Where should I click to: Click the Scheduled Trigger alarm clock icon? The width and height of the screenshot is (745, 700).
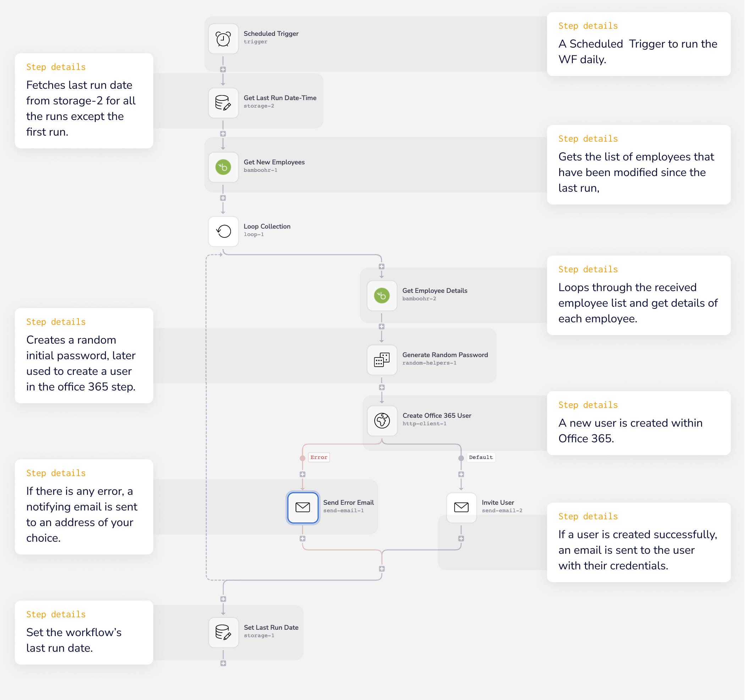coord(223,39)
